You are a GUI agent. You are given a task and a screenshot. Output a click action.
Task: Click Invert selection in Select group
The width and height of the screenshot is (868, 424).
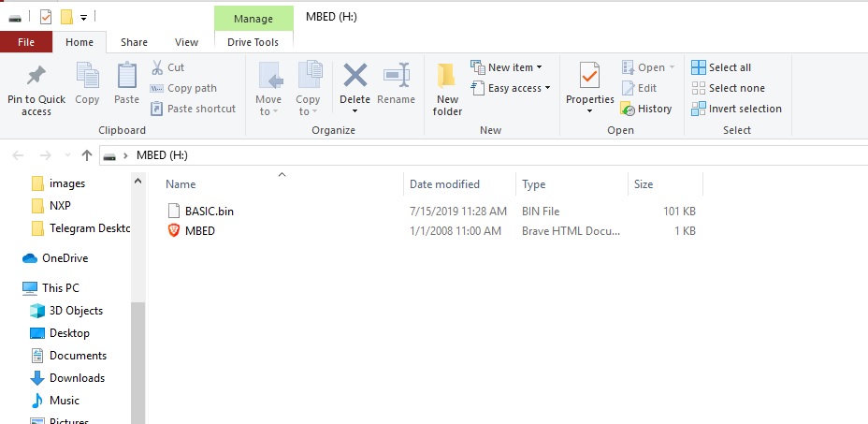click(x=735, y=109)
